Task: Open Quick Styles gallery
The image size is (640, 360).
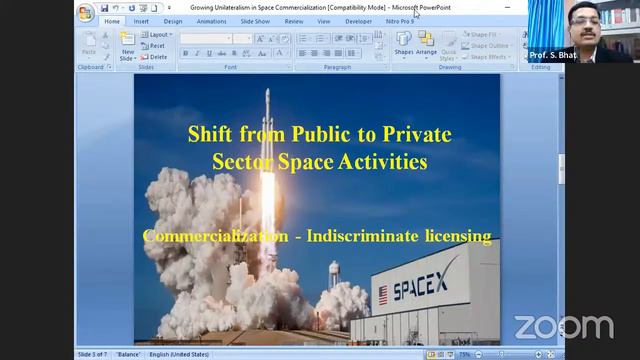Action: [x=448, y=47]
